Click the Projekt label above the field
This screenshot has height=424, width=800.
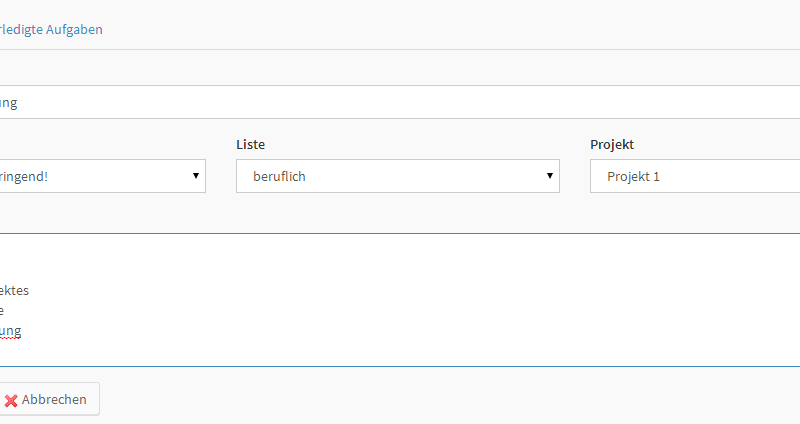click(x=612, y=145)
